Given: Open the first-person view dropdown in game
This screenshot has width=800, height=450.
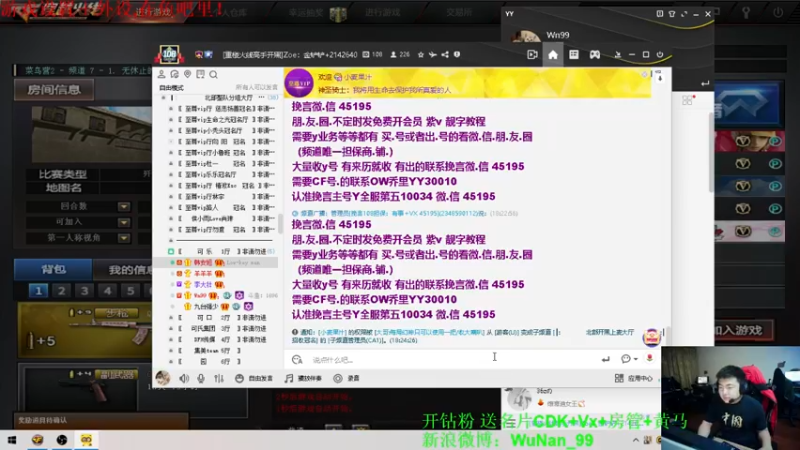Looking at the screenshot, I should point(123,238).
